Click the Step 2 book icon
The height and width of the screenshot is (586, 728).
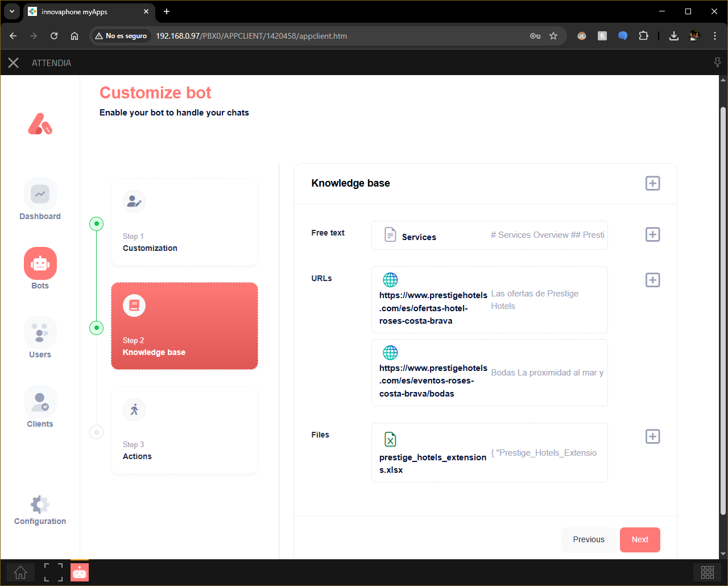(x=134, y=306)
